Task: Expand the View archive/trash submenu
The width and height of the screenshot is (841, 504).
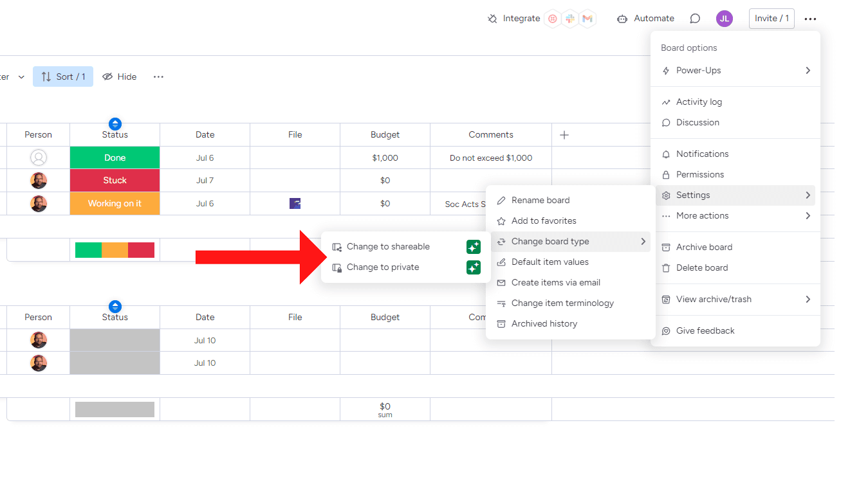Action: tap(735, 300)
